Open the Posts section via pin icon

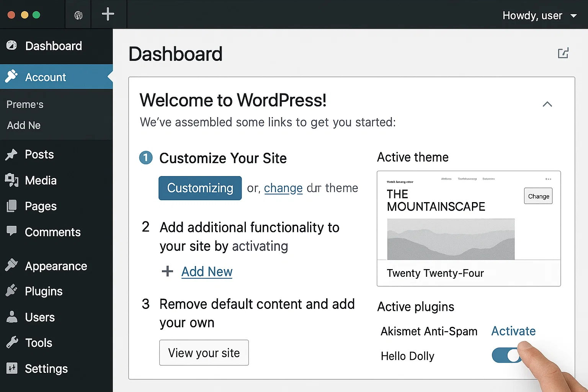(x=11, y=154)
